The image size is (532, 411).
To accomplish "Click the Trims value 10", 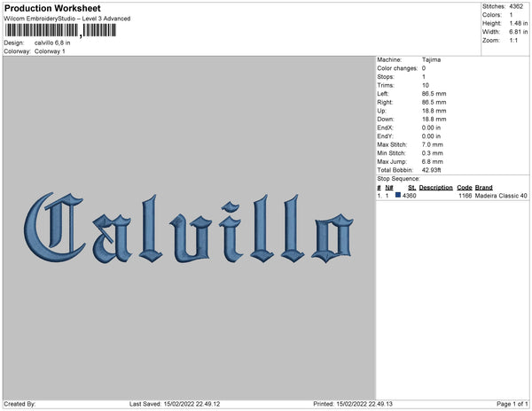I will [426, 85].
